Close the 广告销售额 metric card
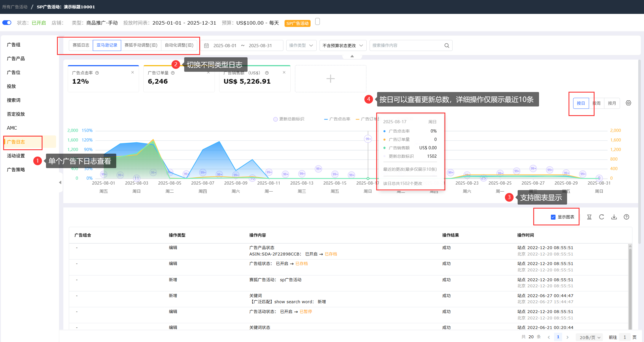Viewport: 644px width, 342px height. pyautogui.click(x=284, y=72)
